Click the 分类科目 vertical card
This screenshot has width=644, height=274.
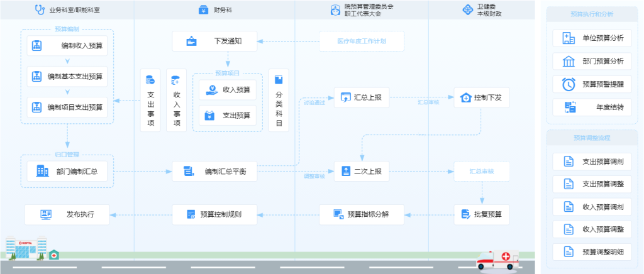[279, 100]
